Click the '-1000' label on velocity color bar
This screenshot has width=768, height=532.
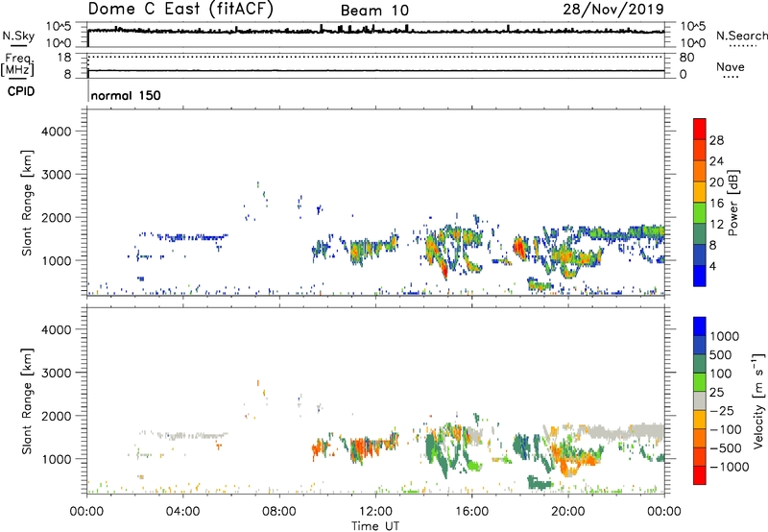click(x=729, y=467)
